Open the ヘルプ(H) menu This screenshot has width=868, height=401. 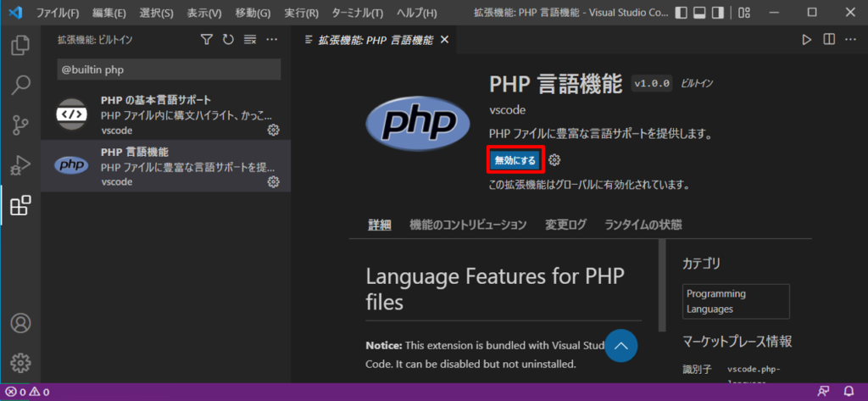(x=417, y=12)
